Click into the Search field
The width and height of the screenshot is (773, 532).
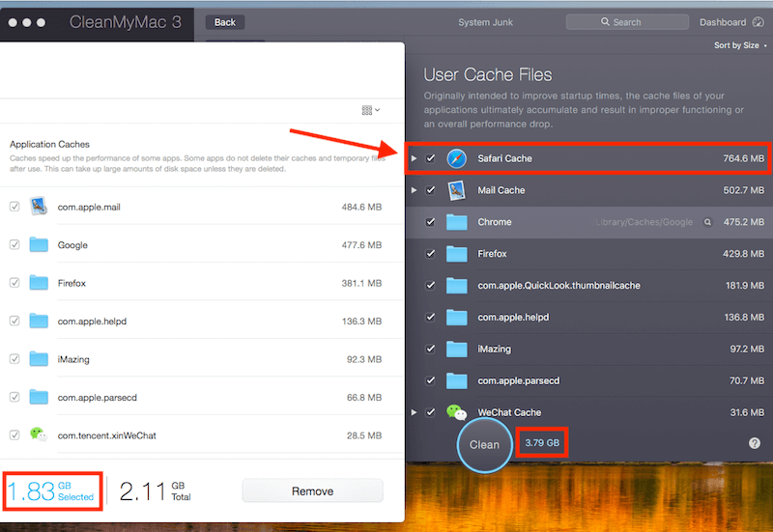(627, 22)
